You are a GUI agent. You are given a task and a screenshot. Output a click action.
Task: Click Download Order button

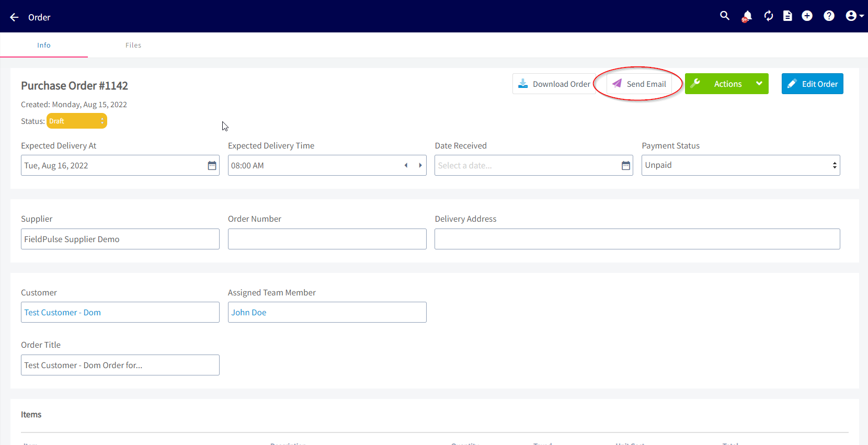click(x=554, y=84)
